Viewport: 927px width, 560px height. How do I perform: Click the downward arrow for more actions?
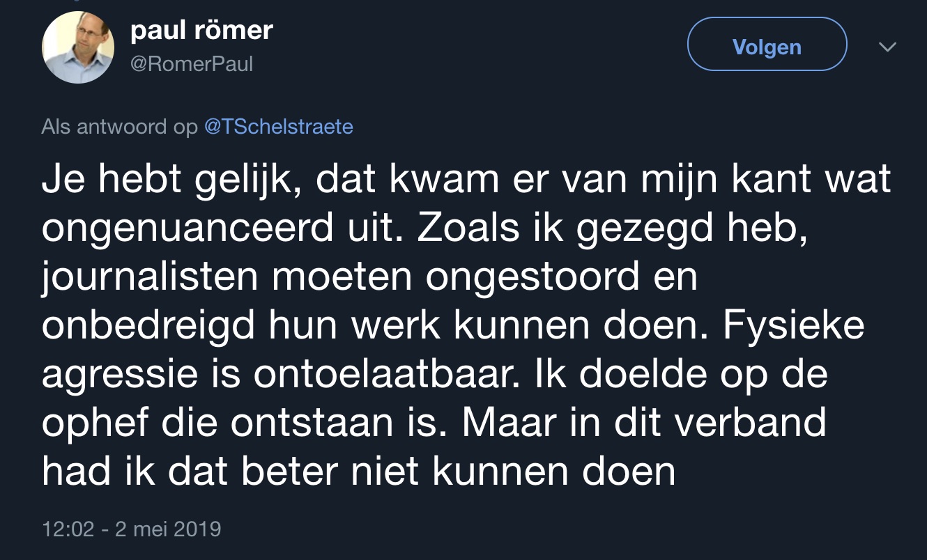coord(887,47)
